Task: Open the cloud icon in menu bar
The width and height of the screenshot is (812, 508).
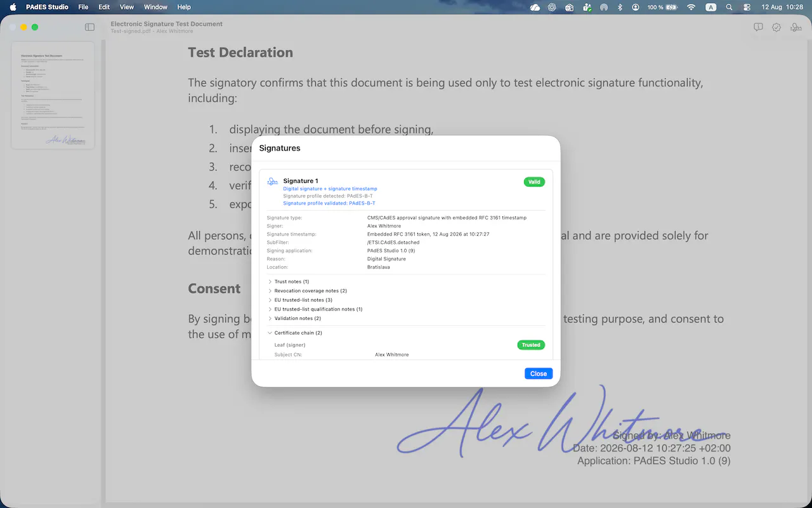Action: [x=535, y=7]
